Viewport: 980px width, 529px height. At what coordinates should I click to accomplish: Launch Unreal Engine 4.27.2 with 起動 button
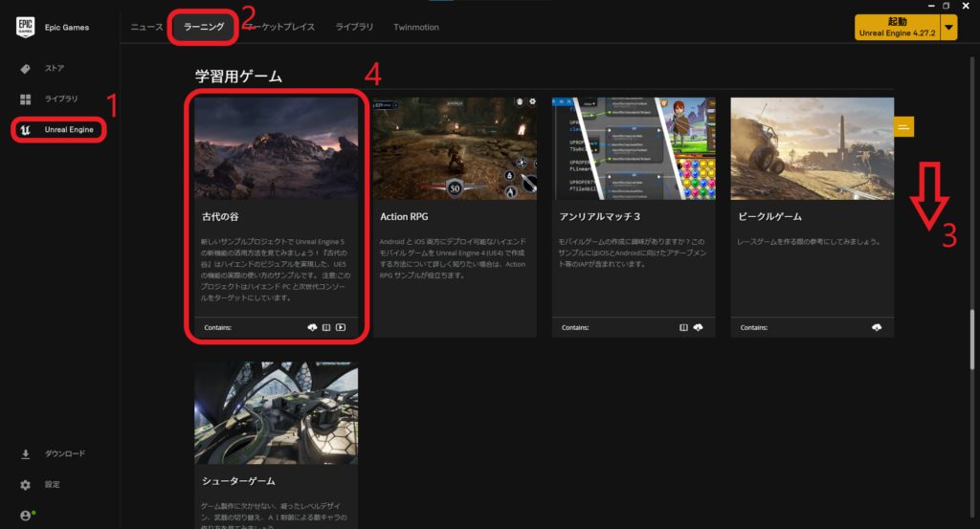tap(898, 28)
